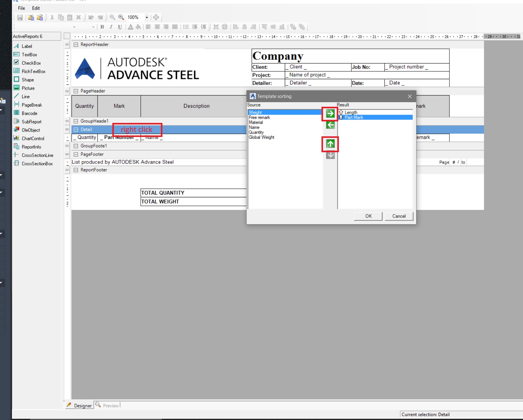Click the Undo arrow icon
This screenshot has width=523, height=420.
(x=91, y=17)
